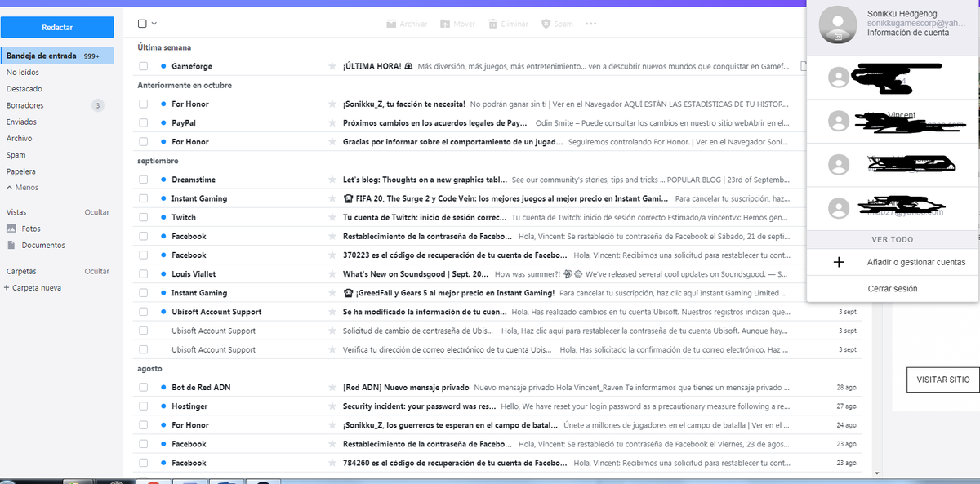This screenshot has width=980, height=484.
Task: Open the Borradores folder
Action: tap(25, 105)
